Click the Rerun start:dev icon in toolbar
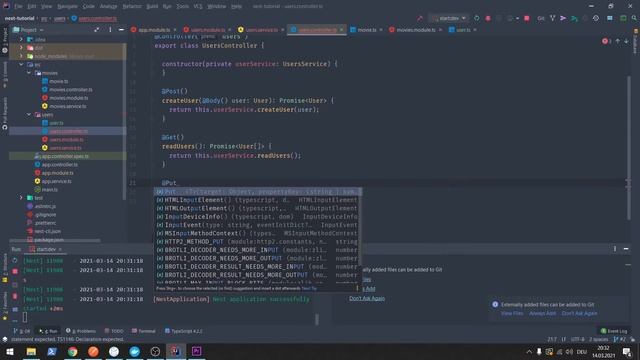 tap(476, 18)
